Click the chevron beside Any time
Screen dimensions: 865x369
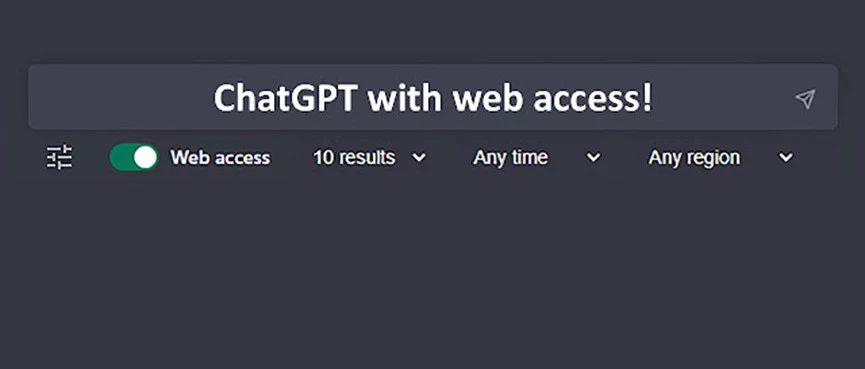(593, 158)
